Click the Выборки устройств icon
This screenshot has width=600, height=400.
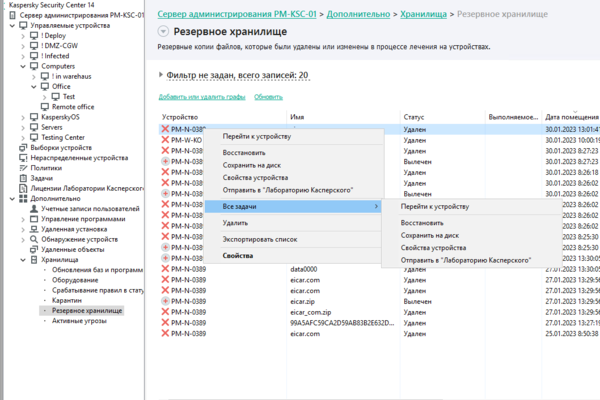(x=23, y=148)
